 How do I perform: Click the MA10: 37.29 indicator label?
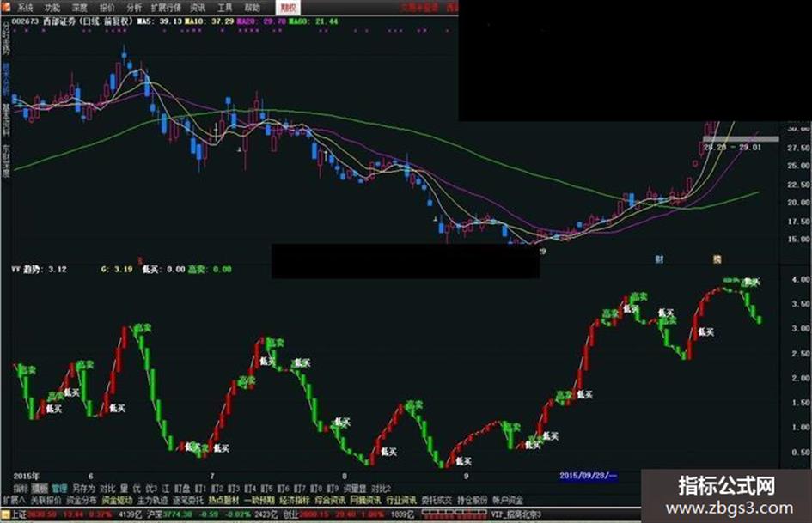click(x=211, y=21)
